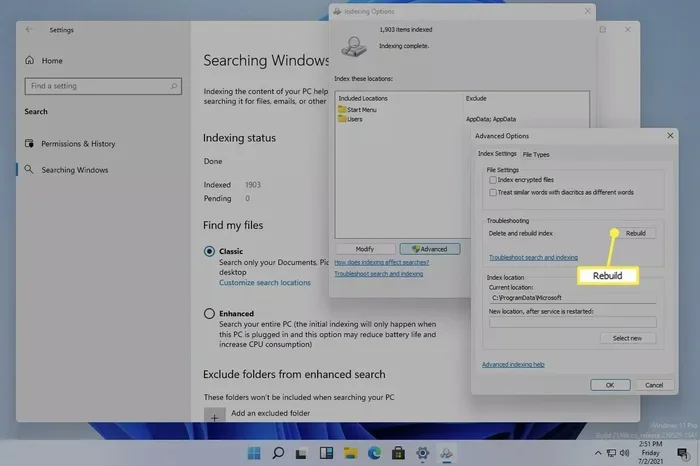The width and height of the screenshot is (700, 466).
Task: Switch to the File Types tab
Action: (536, 154)
